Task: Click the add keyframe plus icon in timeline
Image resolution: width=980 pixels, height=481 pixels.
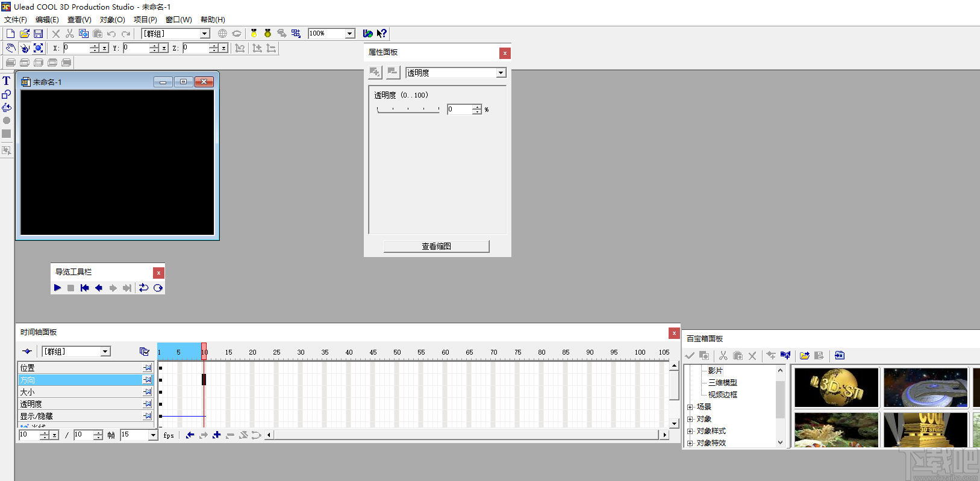Action: [216, 435]
